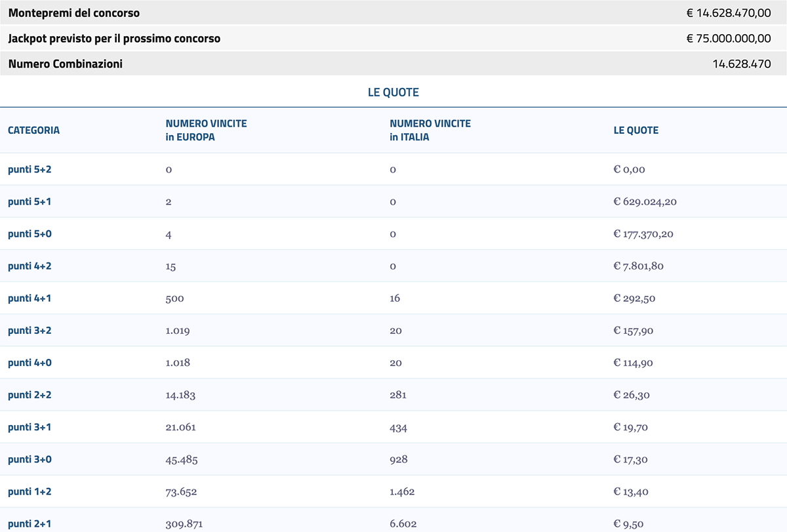Select 'punti 2+2' in the category column
The height and width of the screenshot is (532, 787).
tap(30, 395)
